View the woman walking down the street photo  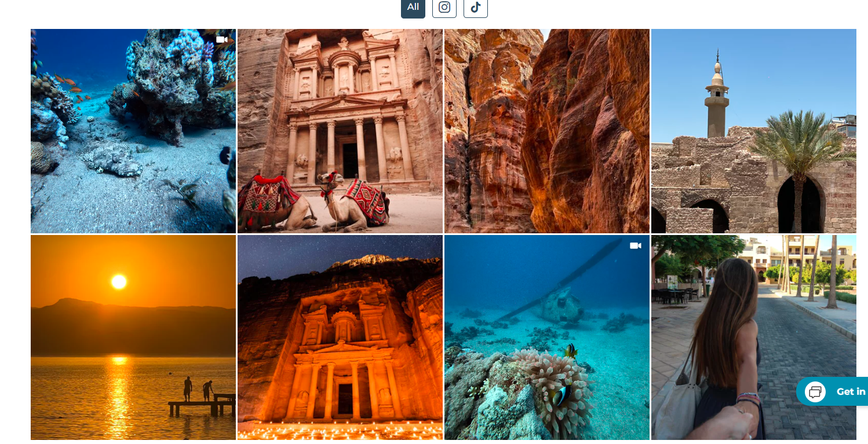point(753,336)
